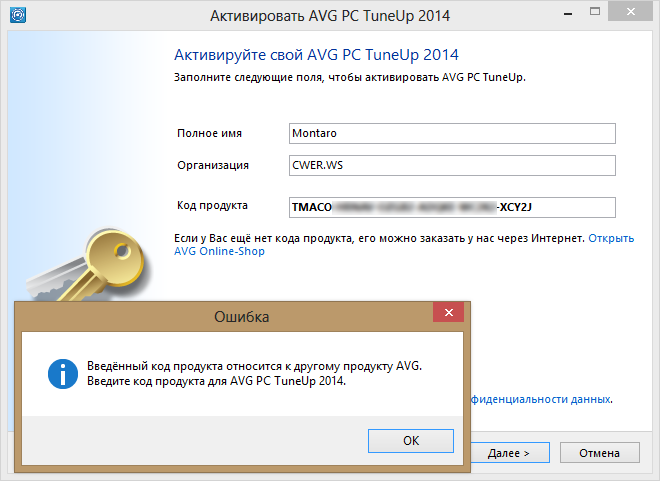660x481 pixels.
Task: Click the AVG app icon in title bar
Action: (x=17, y=16)
